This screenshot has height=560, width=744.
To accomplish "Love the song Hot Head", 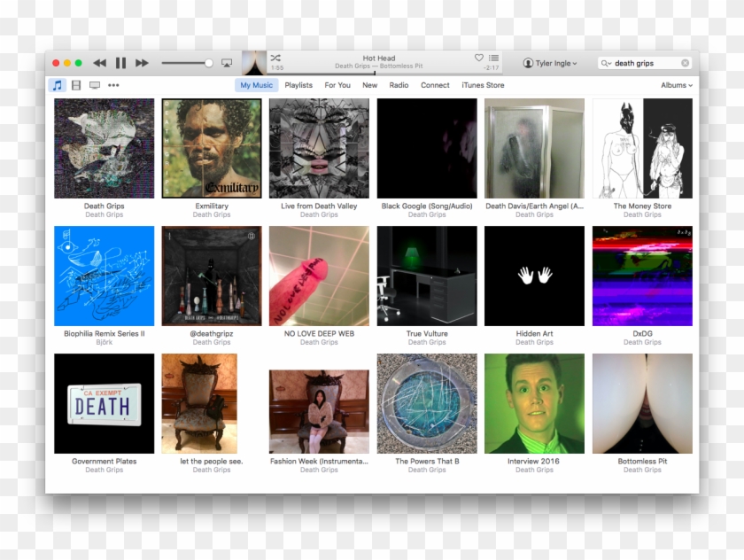I will pos(479,58).
